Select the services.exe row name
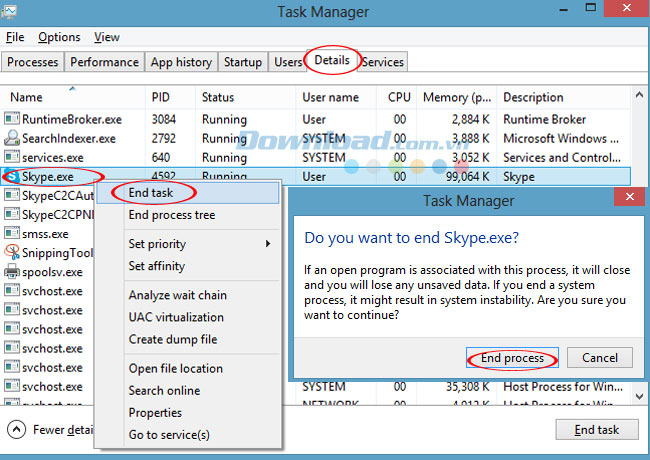Image resolution: width=650 pixels, height=460 pixels. [53, 157]
